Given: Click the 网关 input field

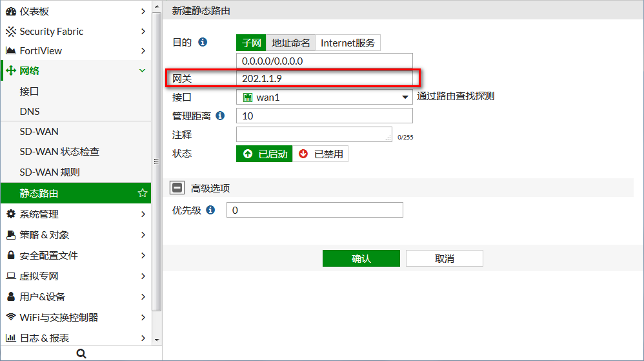Looking at the screenshot, I should tap(324, 78).
